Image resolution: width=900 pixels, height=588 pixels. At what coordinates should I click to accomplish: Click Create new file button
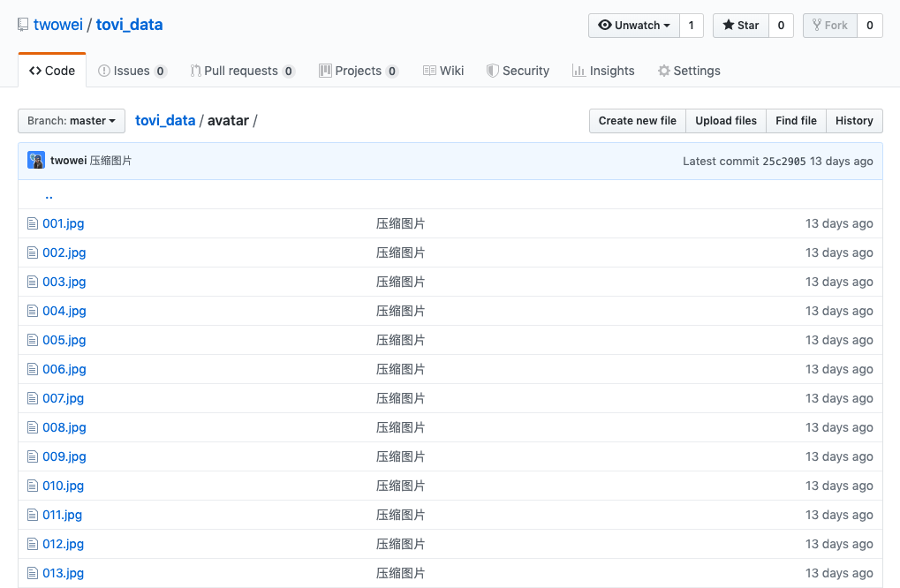[x=637, y=121]
